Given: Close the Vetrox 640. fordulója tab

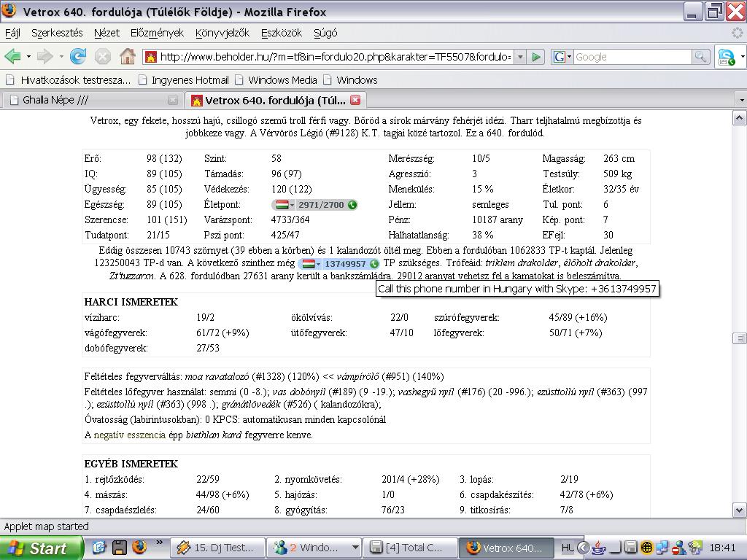Looking at the screenshot, I should pyautogui.click(x=355, y=100).
